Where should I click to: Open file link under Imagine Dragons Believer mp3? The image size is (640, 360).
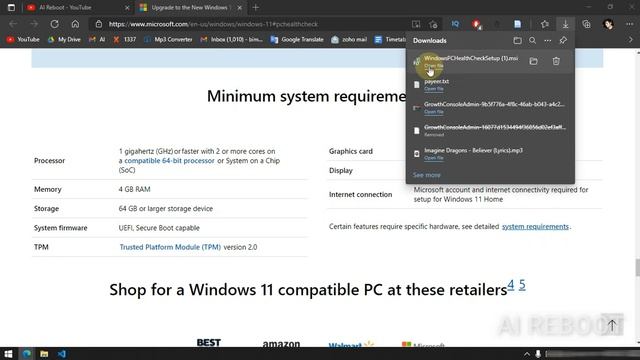[x=433, y=158]
